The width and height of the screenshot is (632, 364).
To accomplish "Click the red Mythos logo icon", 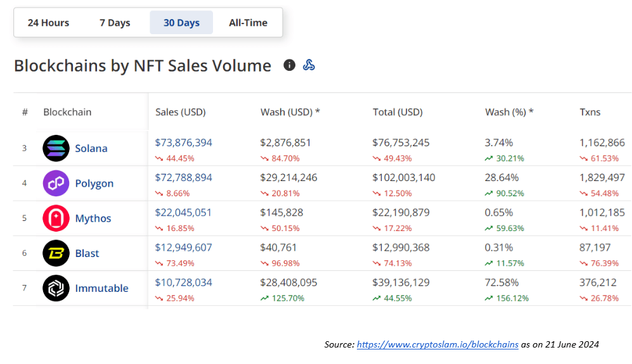I will (x=56, y=218).
